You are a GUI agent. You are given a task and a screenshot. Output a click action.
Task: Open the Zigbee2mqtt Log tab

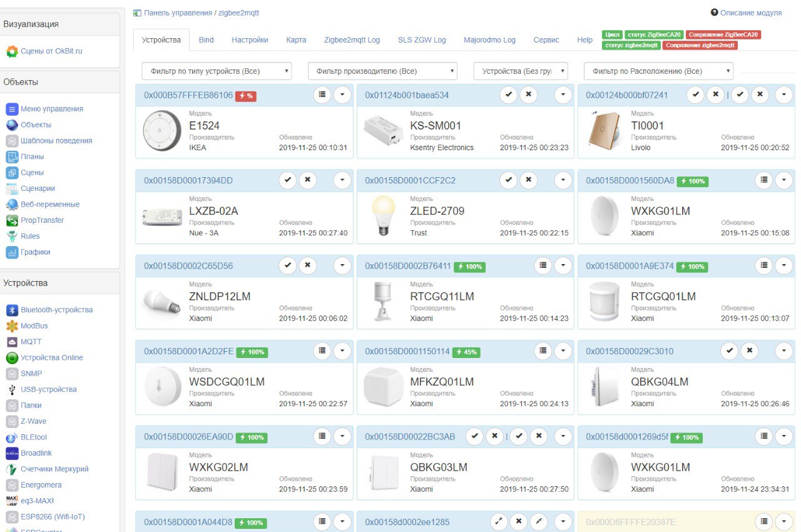point(352,40)
